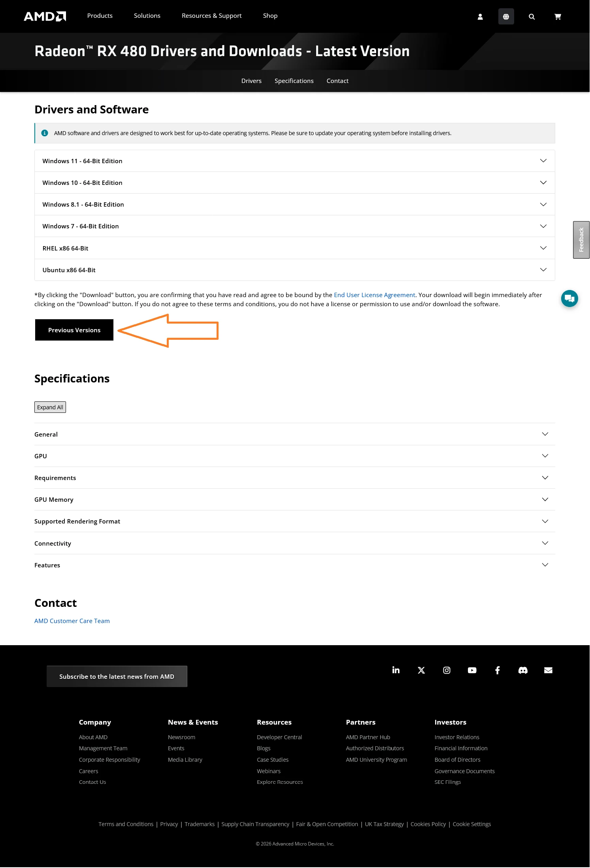Click the Previous Versions button
The height and width of the screenshot is (868, 590).
click(74, 330)
